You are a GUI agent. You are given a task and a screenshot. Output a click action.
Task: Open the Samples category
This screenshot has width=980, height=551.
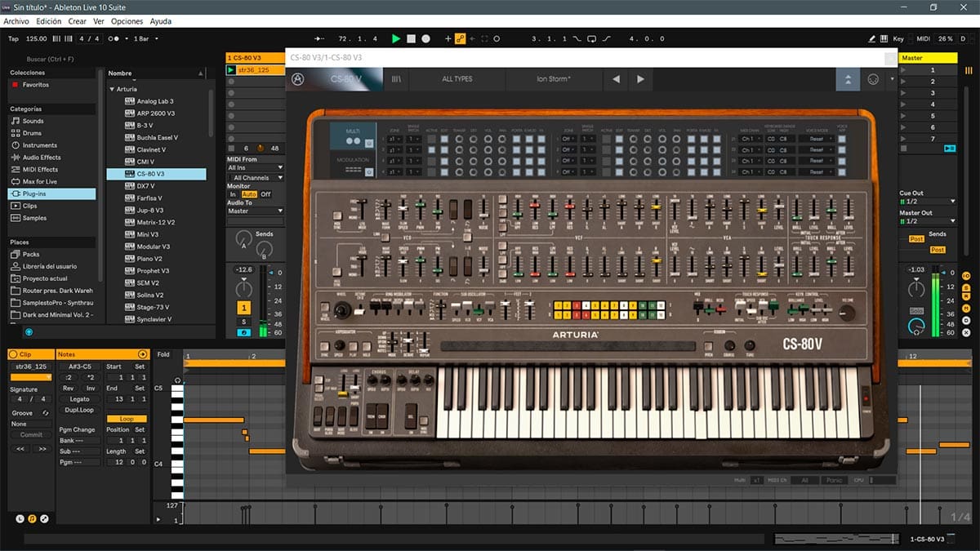34,218
